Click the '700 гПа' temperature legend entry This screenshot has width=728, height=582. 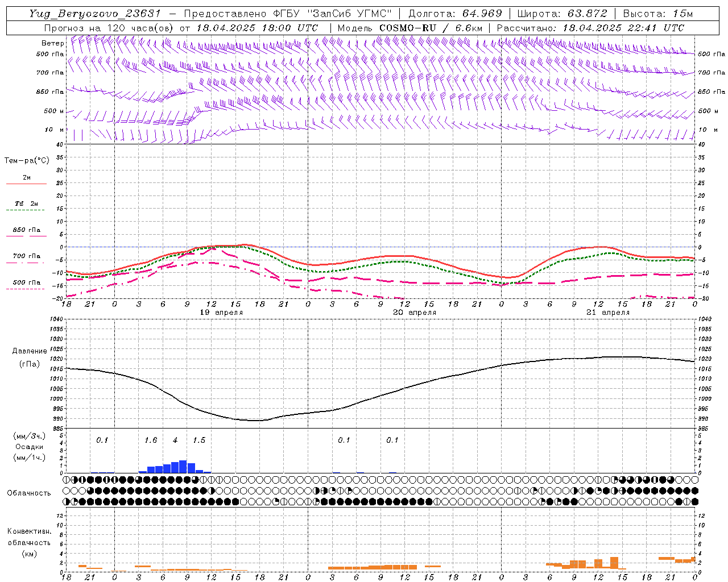(x=26, y=256)
